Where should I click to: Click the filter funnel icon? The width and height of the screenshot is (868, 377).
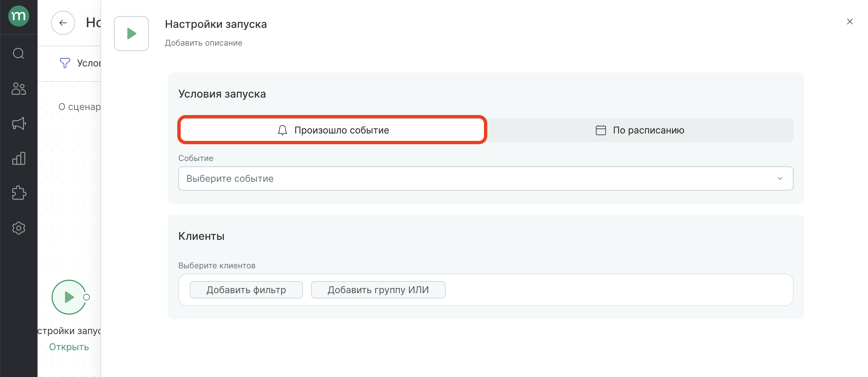tap(65, 63)
